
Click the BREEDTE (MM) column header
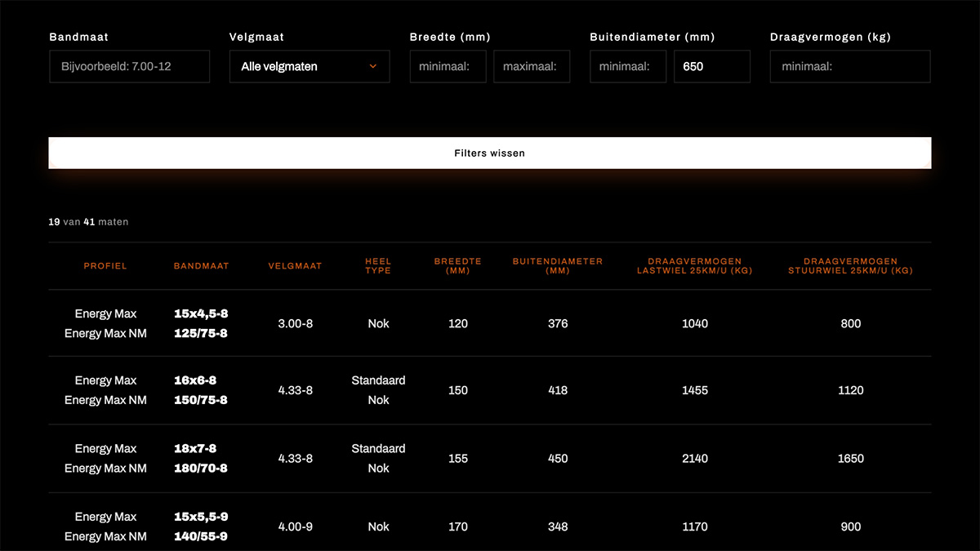click(458, 266)
